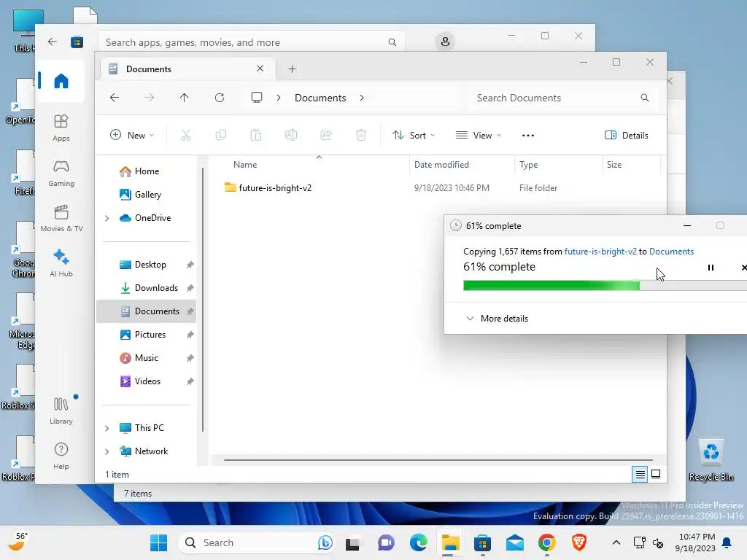Click the Cut toolbar icon
This screenshot has height=560, width=747.
pyautogui.click(x=186, y=135)
